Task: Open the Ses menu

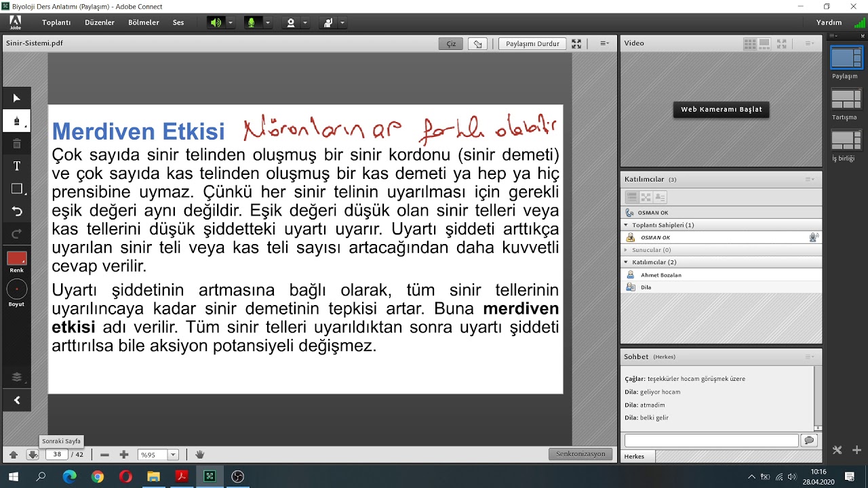Action: pos(178,22)
